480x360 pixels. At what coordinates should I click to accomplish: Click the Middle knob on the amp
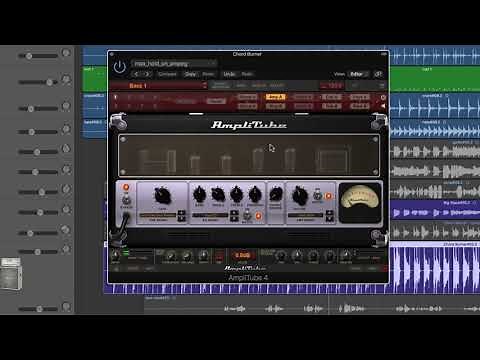tap(218, 194)
